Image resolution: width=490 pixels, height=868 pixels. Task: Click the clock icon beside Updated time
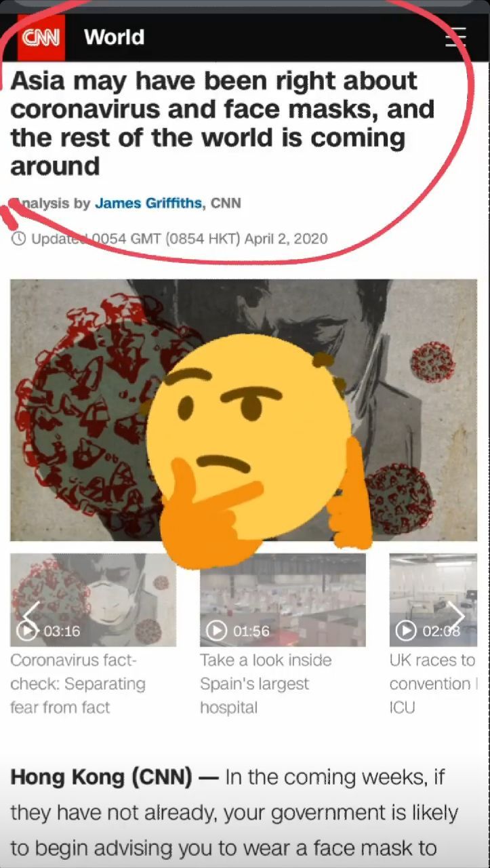(x=19, y=239)
